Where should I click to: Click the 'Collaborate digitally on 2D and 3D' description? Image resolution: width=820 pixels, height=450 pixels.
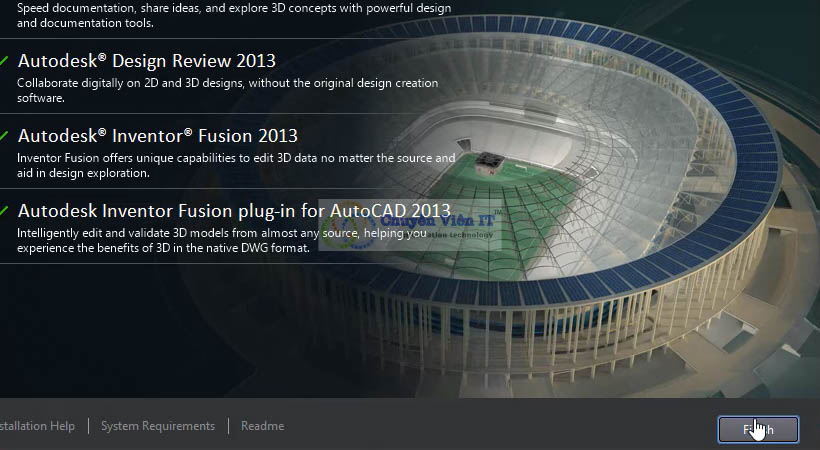(x=227, y=91)
